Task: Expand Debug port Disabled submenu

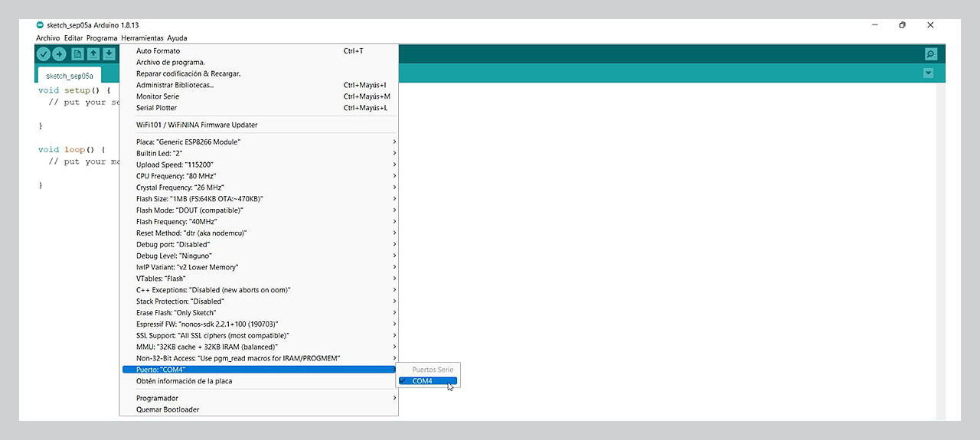Action: point(259,244)
